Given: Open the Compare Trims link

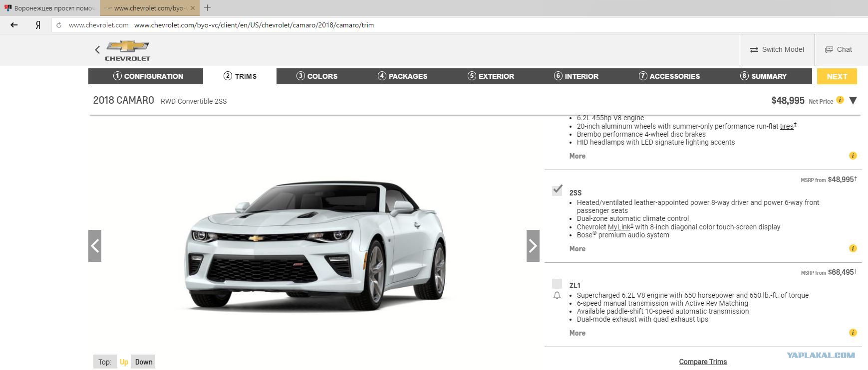Looking at the screenshot, I should [703, 362].
